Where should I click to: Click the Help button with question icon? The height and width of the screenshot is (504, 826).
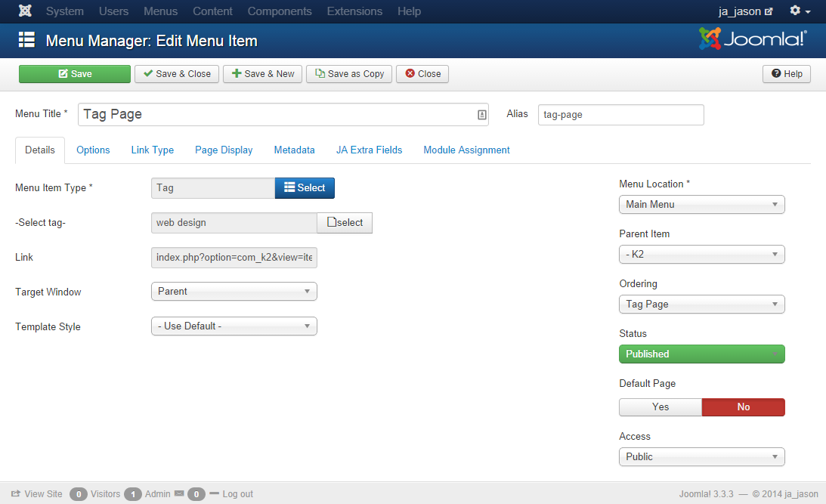(x=787, y=74)
